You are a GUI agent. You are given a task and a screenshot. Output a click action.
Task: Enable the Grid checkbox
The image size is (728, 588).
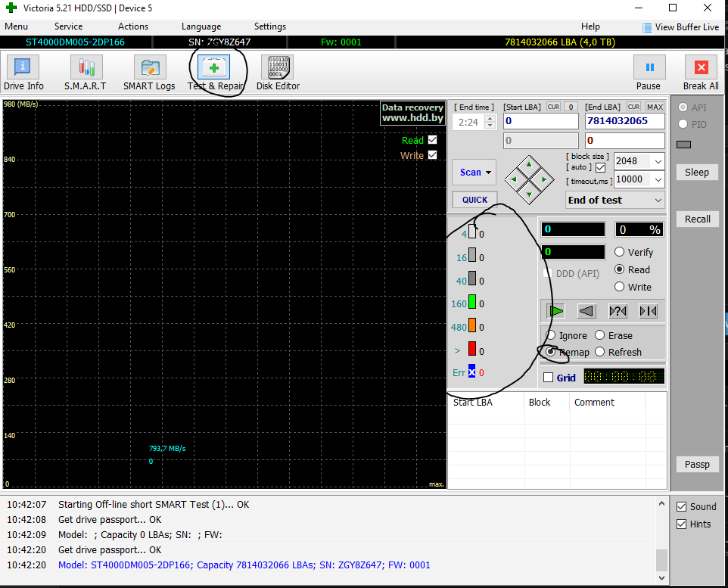(549, 378)
